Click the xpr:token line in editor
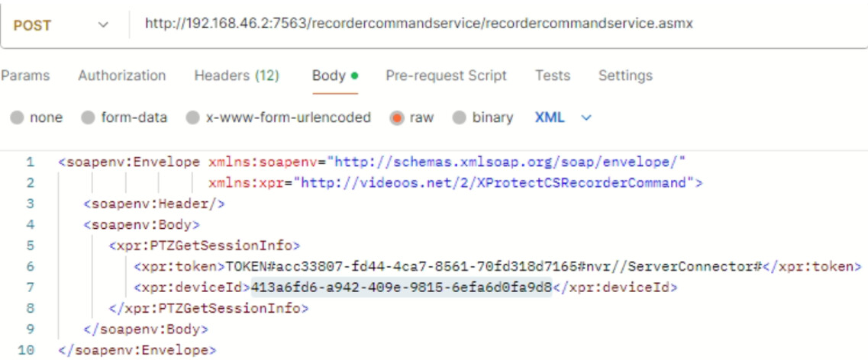The width and height of the screenshot is (868, 360). [x=496, y=266]
